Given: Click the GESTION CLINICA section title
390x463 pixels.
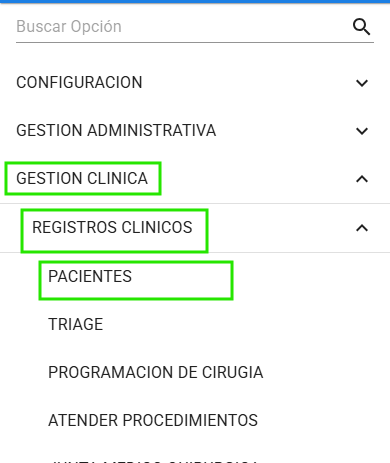Looking at the screenshot, I should (82, 178).
